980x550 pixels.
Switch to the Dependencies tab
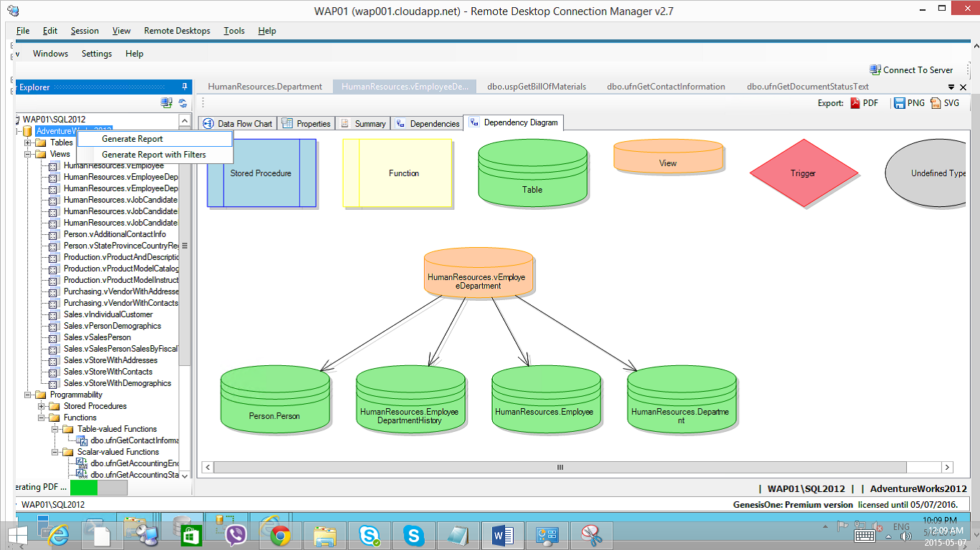pyautogui.click(x=427, y=123)
